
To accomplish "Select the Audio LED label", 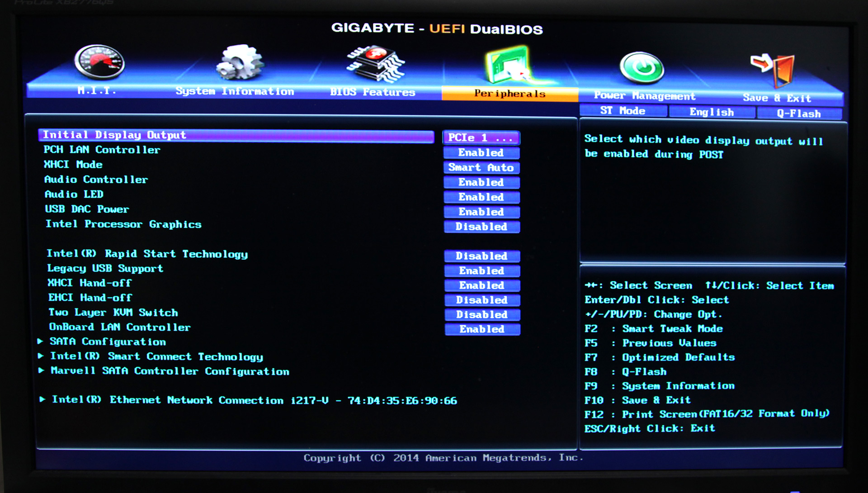I will coord(74,194).
